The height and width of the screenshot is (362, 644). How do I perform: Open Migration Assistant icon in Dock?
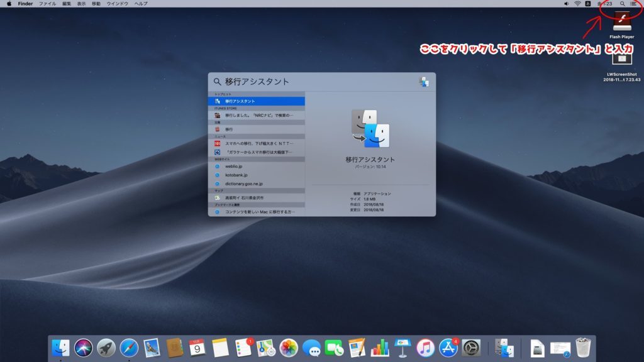504,348
